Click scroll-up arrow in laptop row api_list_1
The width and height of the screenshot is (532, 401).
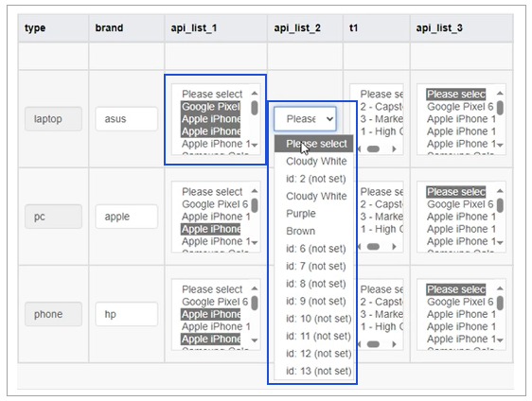click(255, 94)
